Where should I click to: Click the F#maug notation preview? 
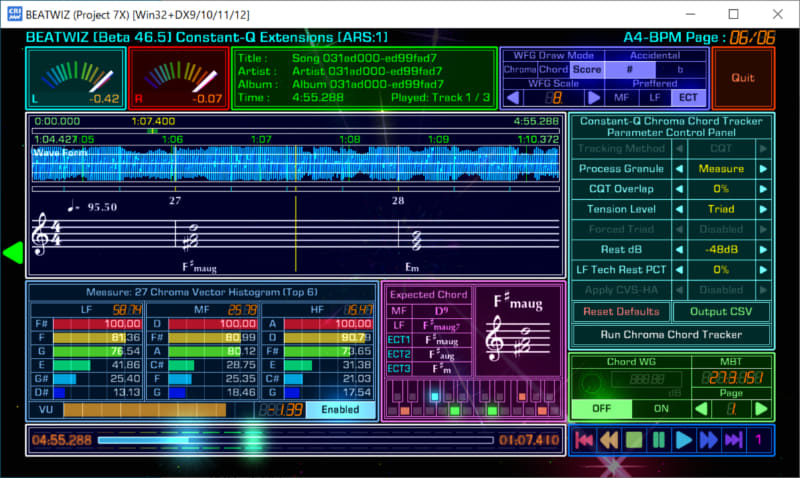click(518, 331)
